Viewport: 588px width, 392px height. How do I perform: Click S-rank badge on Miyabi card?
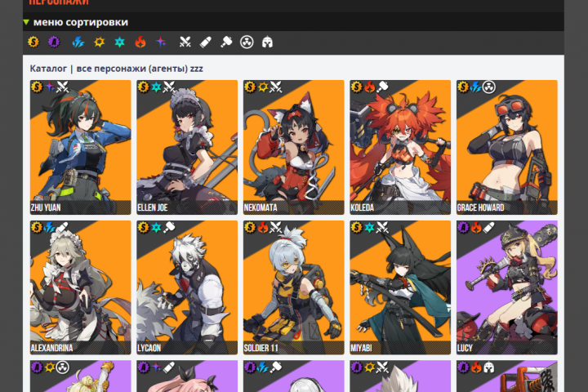tap(357, 227)
